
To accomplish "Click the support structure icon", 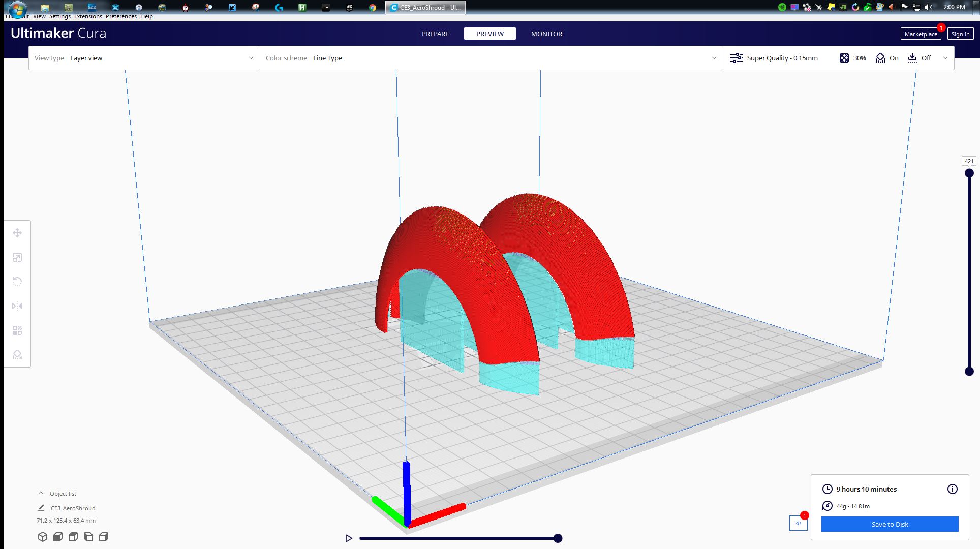I will (880, 58).
